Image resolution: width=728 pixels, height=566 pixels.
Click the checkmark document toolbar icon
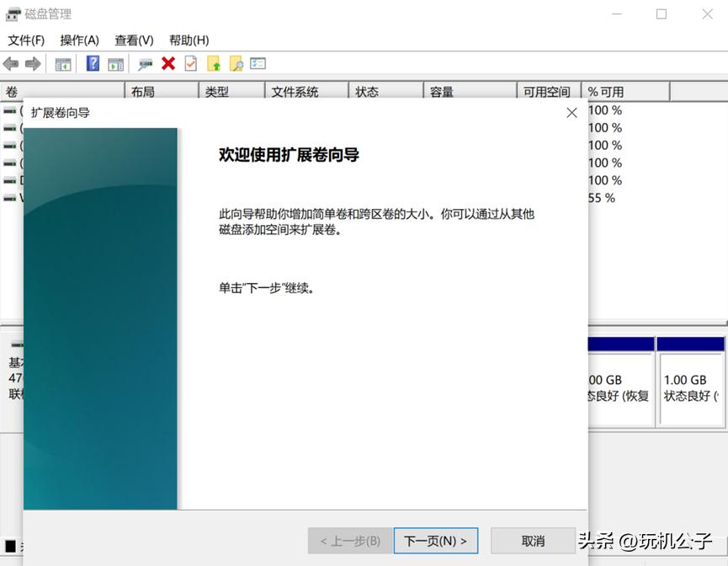tap(189, 63)
